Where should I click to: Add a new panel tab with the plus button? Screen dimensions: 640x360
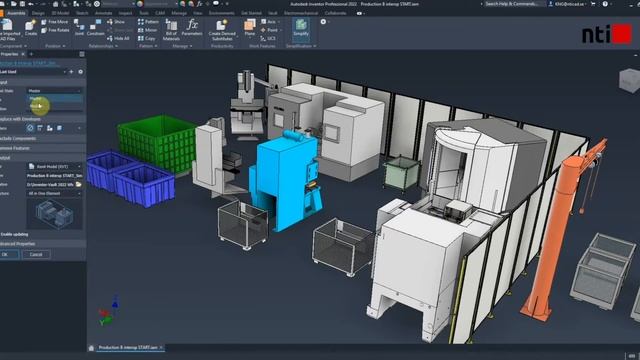click(31, 54)
